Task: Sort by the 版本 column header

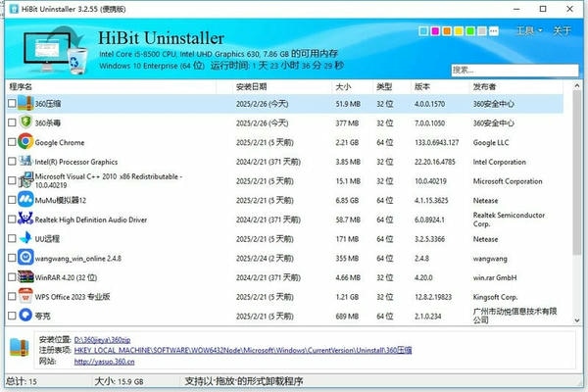Action: (x=440, y=86)
